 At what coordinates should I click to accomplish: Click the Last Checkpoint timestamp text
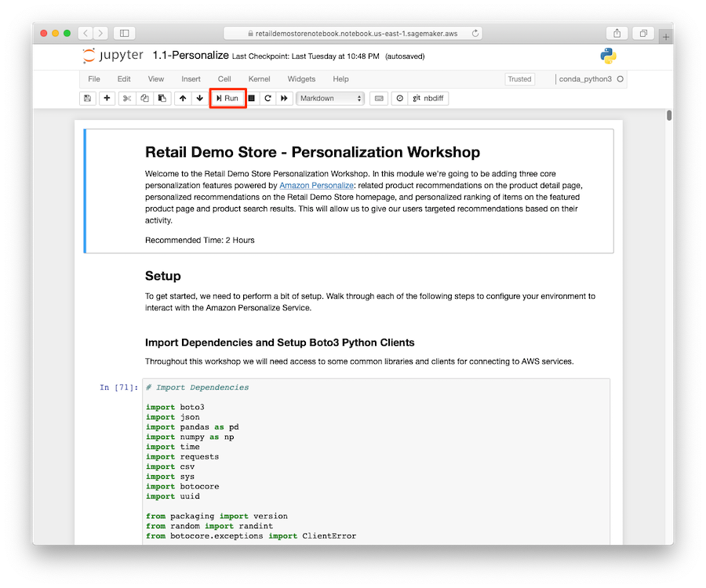[306, 56]
